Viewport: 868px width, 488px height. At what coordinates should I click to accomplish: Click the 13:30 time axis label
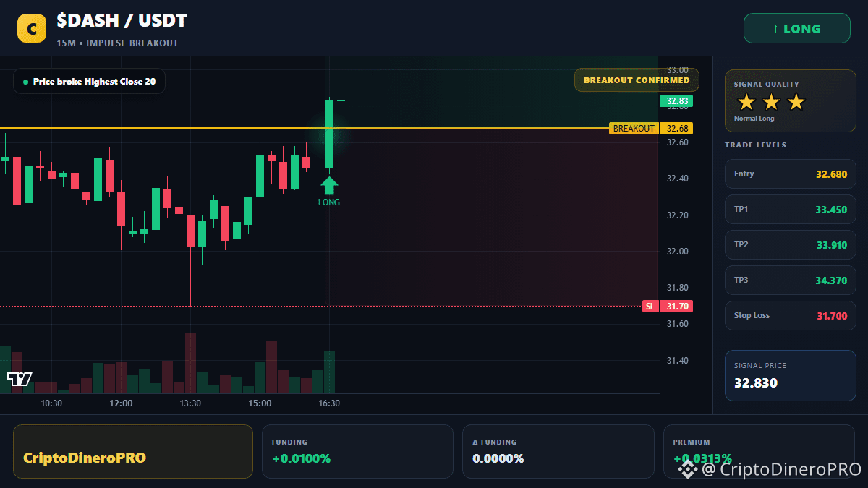pyautogui.click(x=190, y=403)
